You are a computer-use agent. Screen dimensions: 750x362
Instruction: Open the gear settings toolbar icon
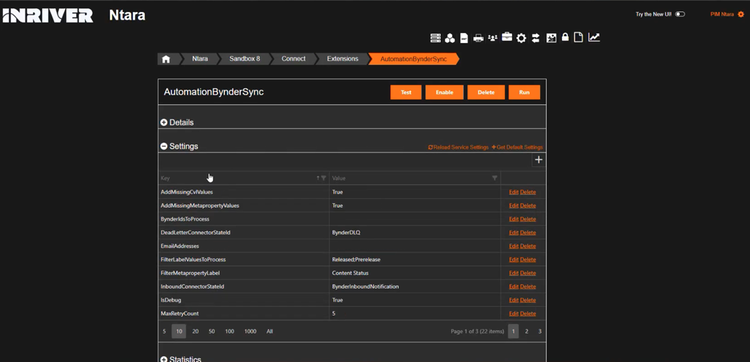521,38
